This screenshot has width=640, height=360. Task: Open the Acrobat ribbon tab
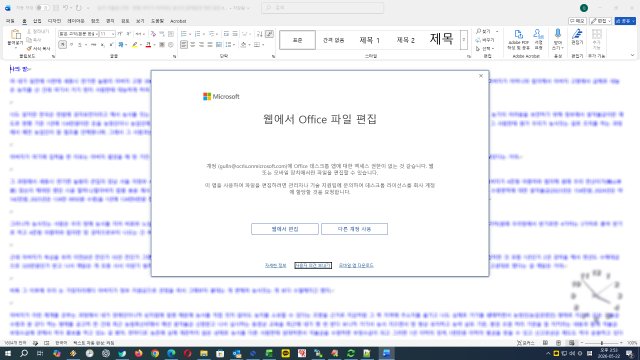click(178, 21)
